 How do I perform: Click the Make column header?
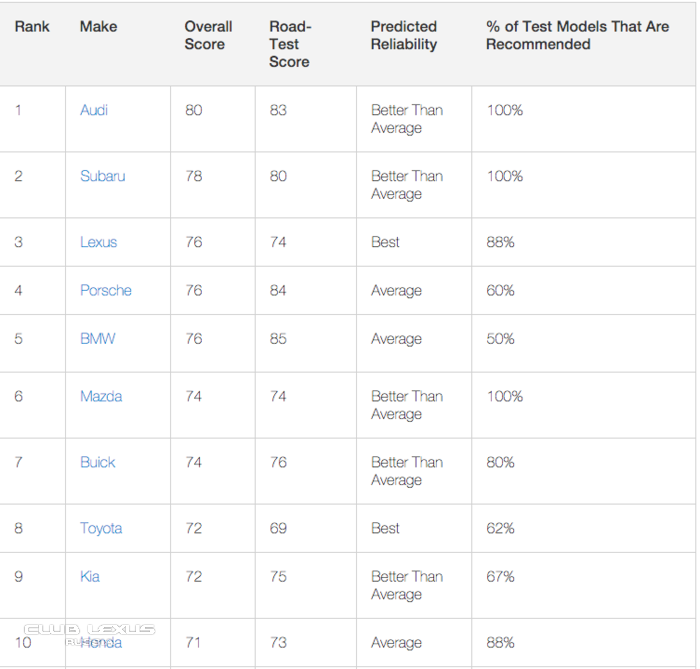pyautogui.click(x=98, y=27)
